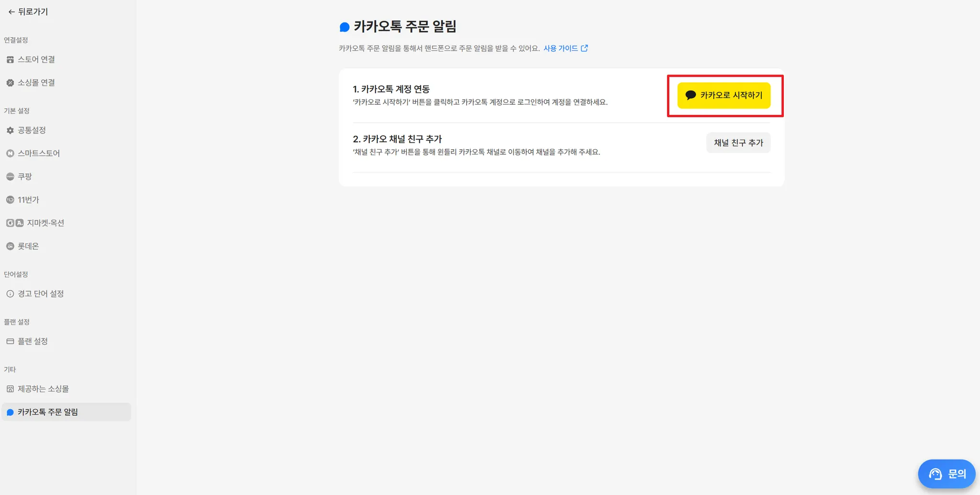
Task: Click the Auction A icon
Action: click(x=20, y=223)
